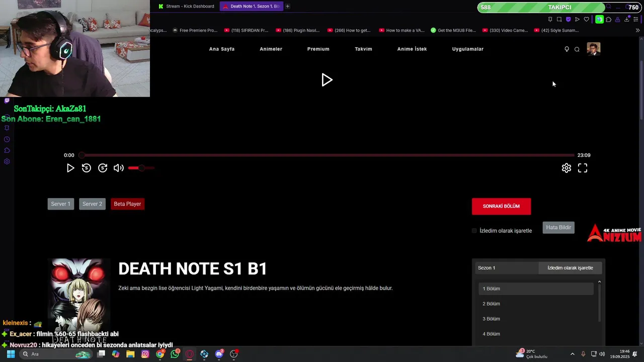Open the Premium menu item
Image resolution: width=644 pixels, height=362 pixels.
[x=318, y=49]
